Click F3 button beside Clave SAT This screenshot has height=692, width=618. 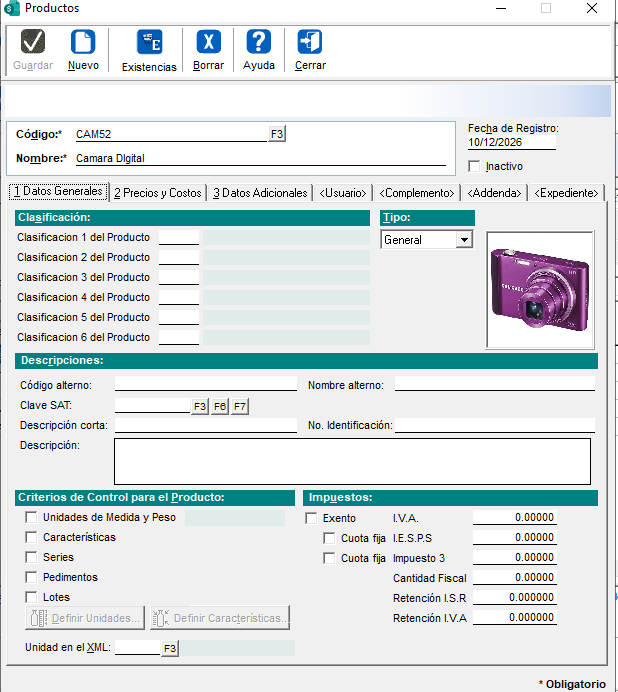(200, 406)
